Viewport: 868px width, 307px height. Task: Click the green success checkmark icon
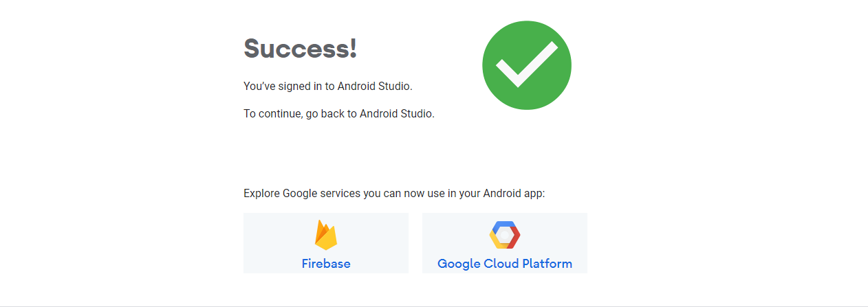click(x=527, y=65)
